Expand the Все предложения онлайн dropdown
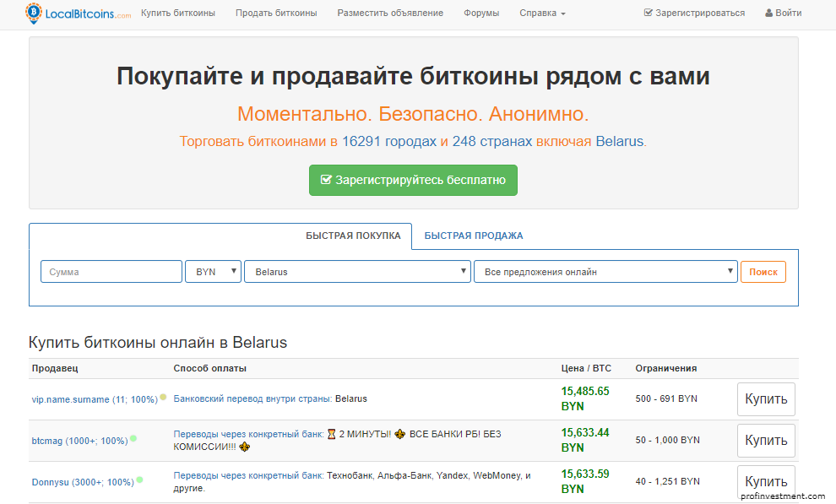The width and height of the screenshot is (836, 504). [x=605, y=272]
